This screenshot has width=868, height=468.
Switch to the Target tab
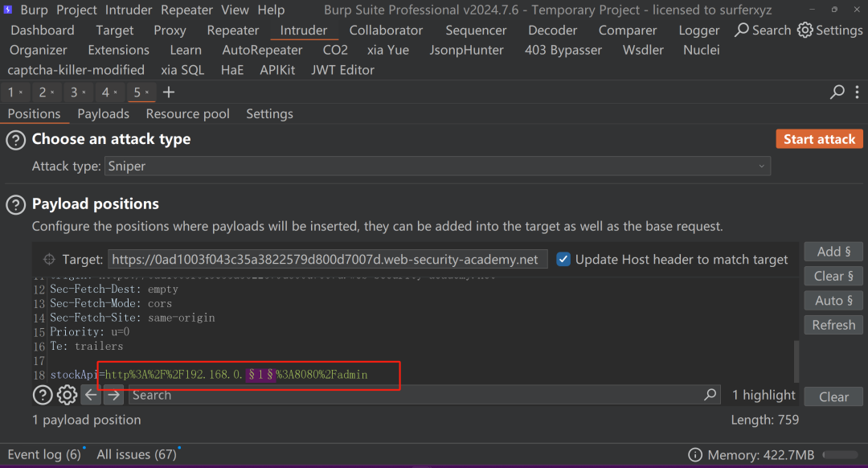[x=115, y=31]
